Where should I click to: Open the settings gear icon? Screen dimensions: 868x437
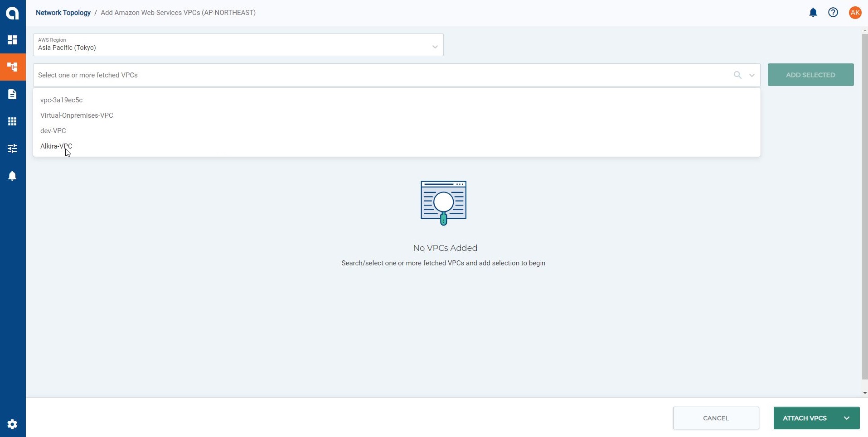coord(12,424)
